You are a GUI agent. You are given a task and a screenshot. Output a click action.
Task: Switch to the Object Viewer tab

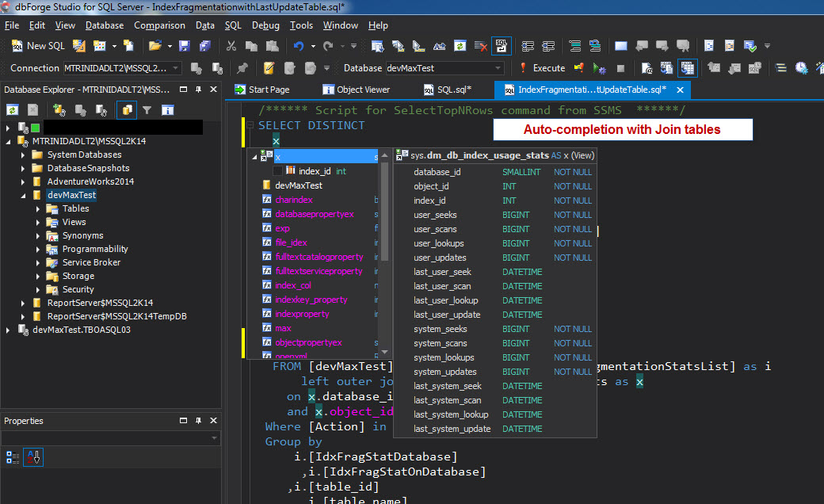357,90
